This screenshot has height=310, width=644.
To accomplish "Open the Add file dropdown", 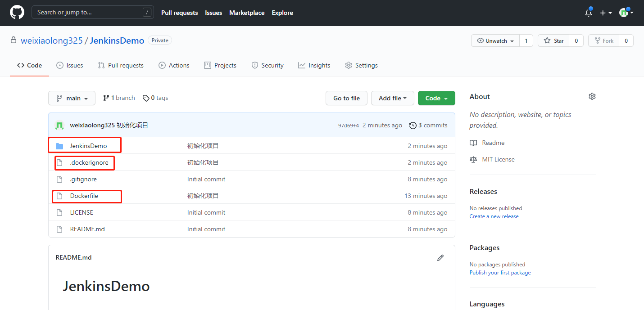I will [x=393, y=98].
